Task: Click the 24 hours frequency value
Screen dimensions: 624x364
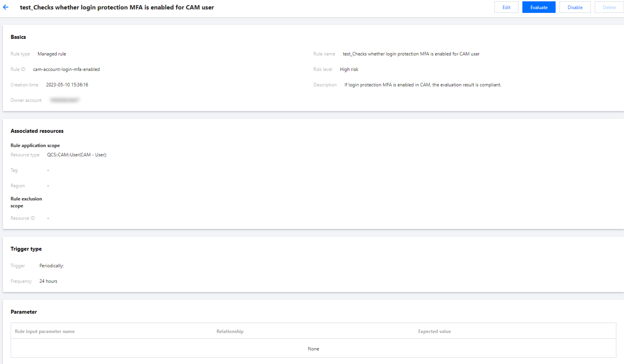Action: (48, 281)
